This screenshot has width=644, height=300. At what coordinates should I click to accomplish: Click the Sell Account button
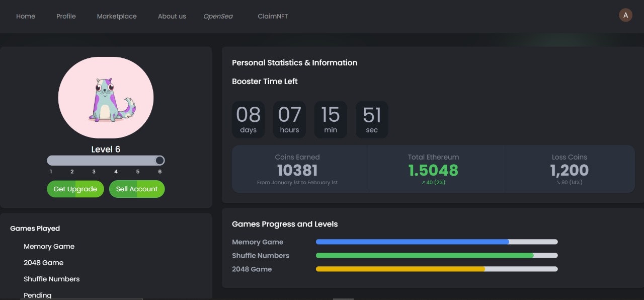pyautogui.click(x=137, y=189)
